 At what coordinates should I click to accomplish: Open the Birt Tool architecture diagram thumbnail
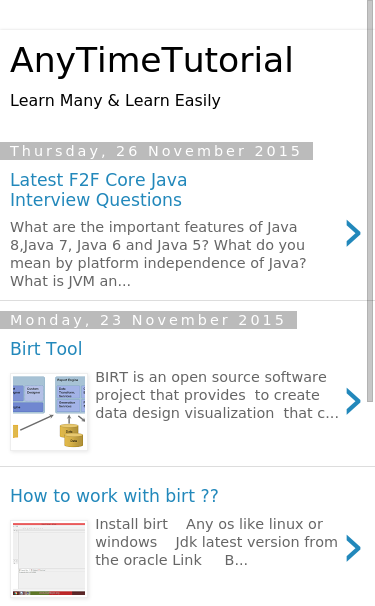49,412
